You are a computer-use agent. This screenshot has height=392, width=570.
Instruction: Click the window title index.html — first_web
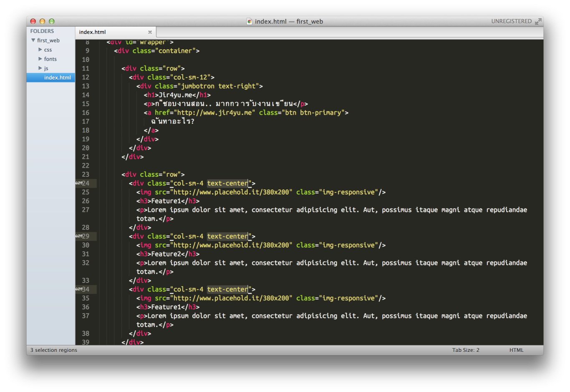tap(289, 21)
